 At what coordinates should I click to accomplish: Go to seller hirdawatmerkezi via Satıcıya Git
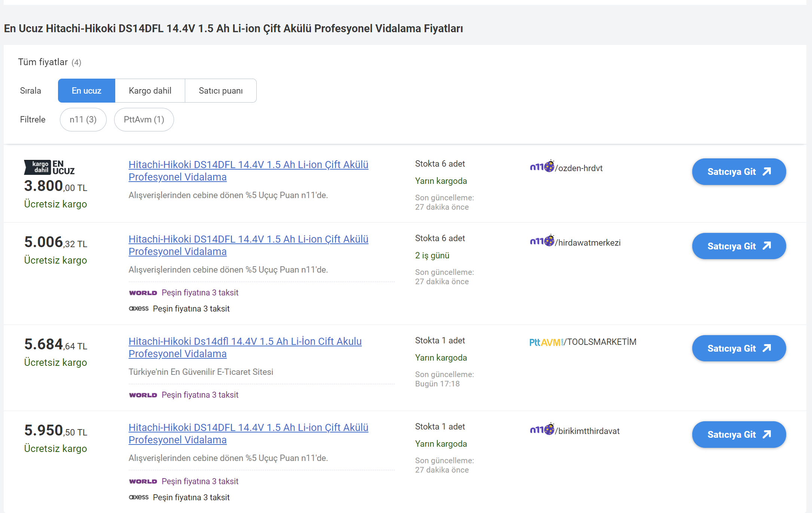(x=739, y=246)
